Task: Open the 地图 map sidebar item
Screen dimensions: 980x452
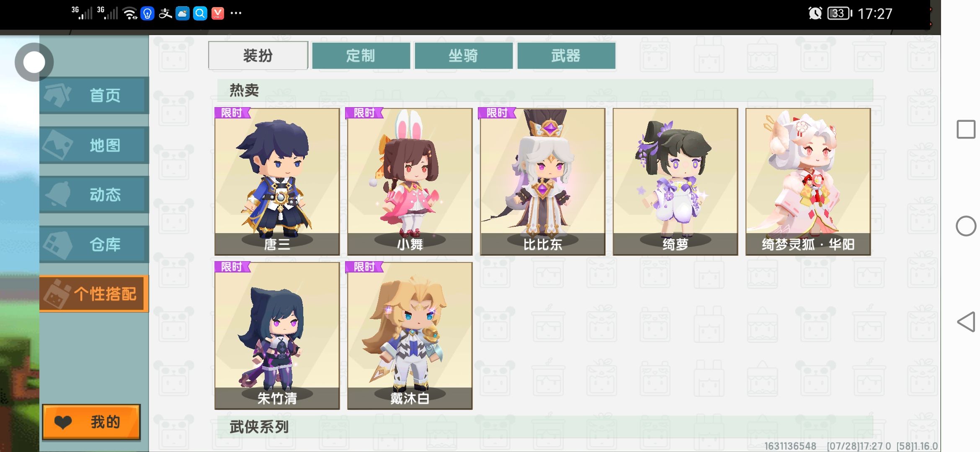Action: pyautogui.click(x=94, y=145)
